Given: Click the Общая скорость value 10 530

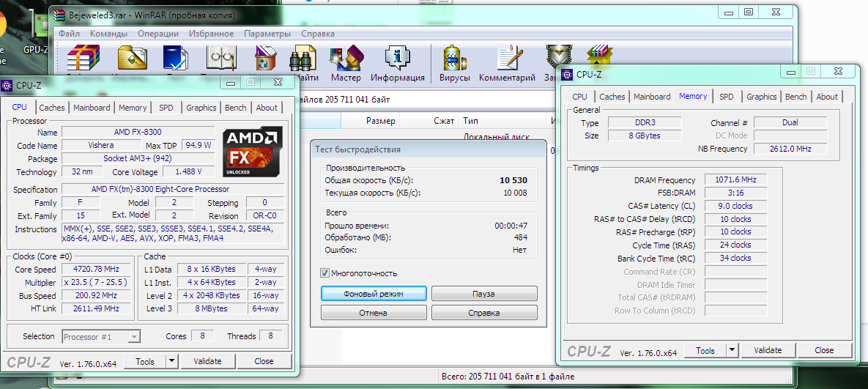Looking at the screenshot, I should tap(512, 180).
